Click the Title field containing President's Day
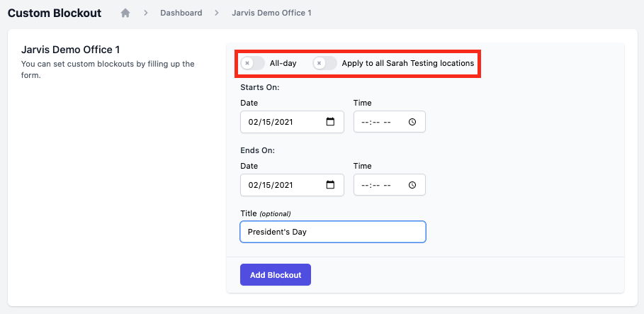 [333, 232]
